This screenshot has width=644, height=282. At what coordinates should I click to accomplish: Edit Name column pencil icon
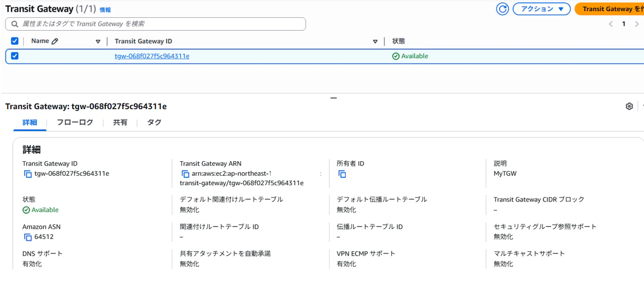coord(55,41)
